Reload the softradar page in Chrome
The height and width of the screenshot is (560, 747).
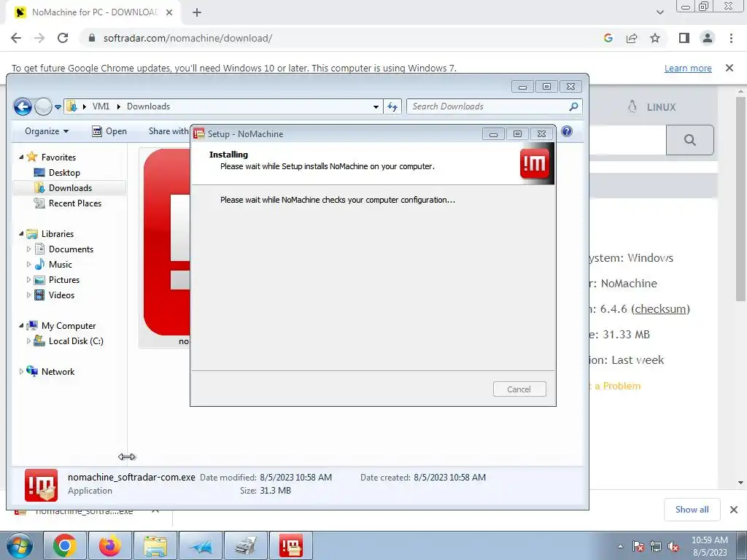pyautogui.click(x=63, y=38)
